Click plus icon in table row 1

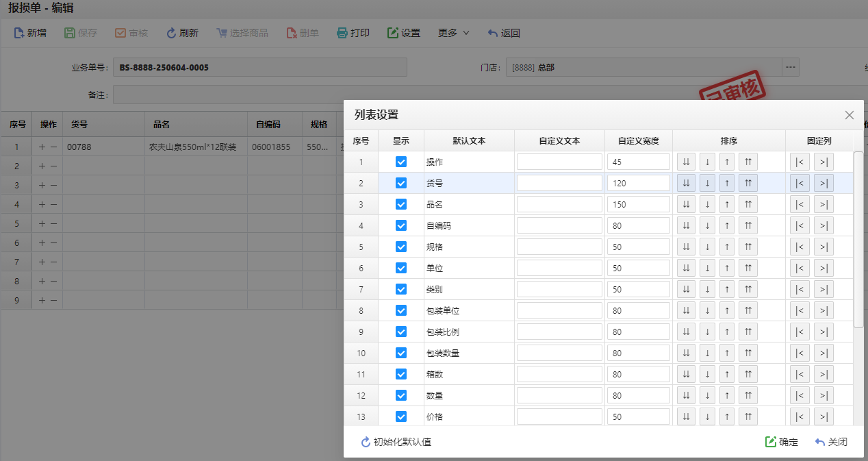[x=42, y=147]
